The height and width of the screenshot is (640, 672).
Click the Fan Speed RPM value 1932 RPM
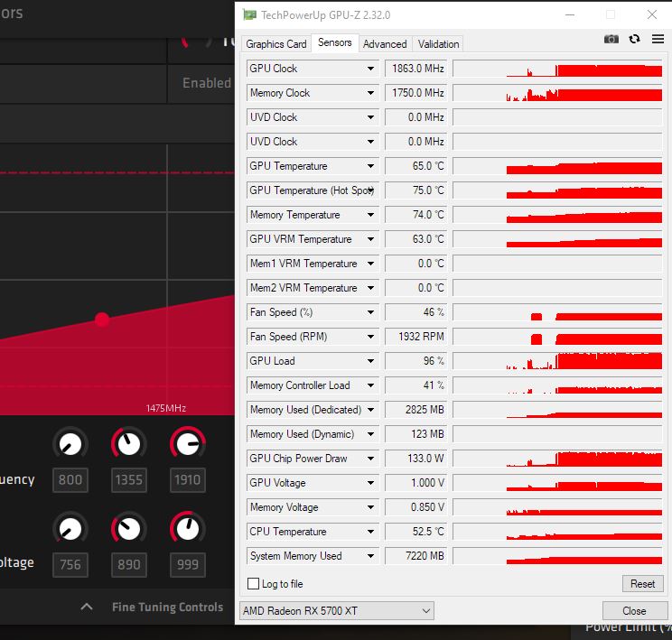tap(416, 337)
